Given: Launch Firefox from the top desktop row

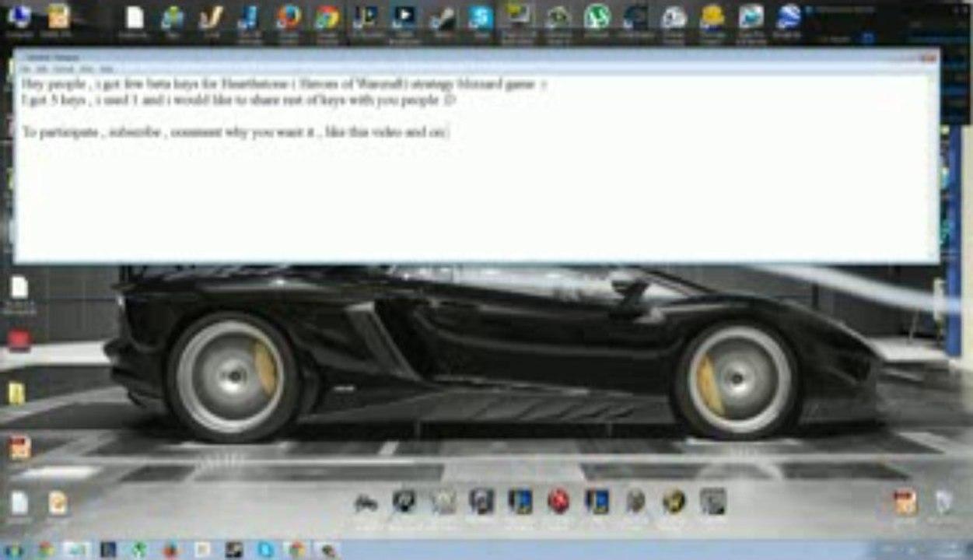Looking at the screenshot, I should [x=289, y=18].
